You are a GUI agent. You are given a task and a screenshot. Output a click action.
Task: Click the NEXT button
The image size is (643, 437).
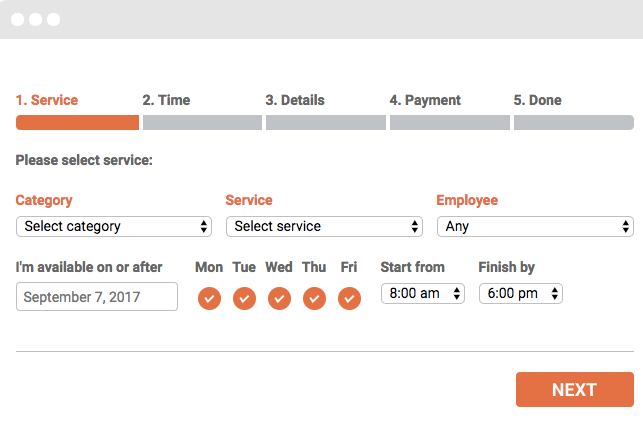(x=575, y=389)
